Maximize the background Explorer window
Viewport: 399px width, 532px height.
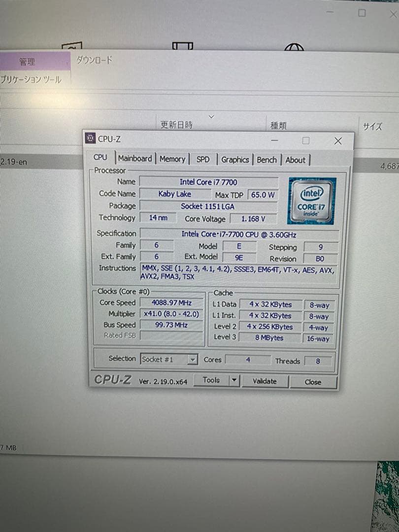[362, 13]
